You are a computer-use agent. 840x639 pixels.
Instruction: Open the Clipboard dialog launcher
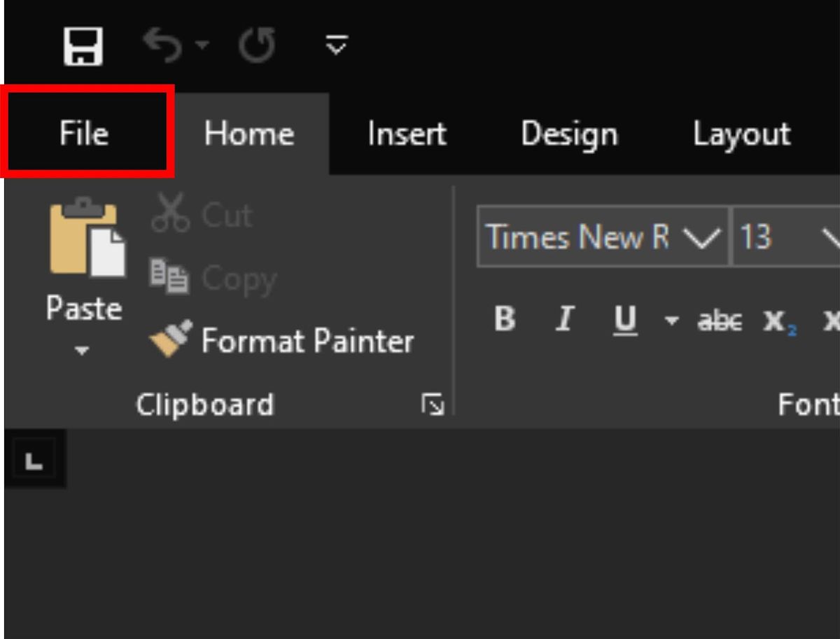[x=433, y=405]
